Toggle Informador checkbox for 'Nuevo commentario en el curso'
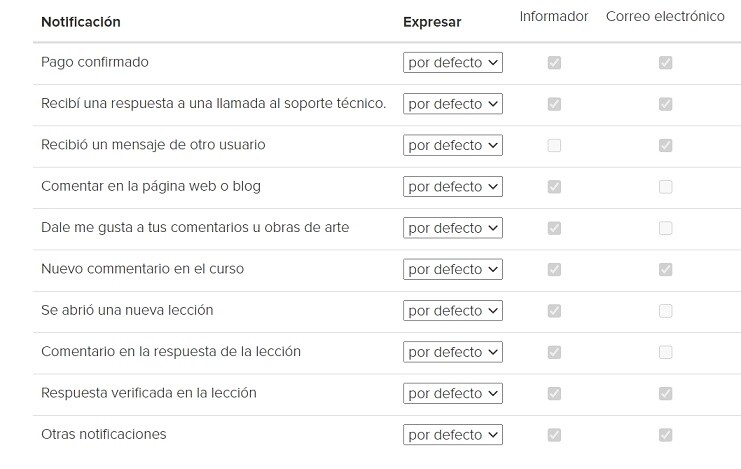The width and height of the screenshot is (741, 469). (554, 269)
